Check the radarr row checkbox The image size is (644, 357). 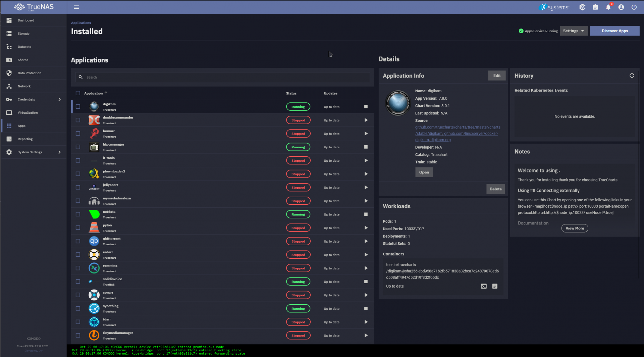78,255
